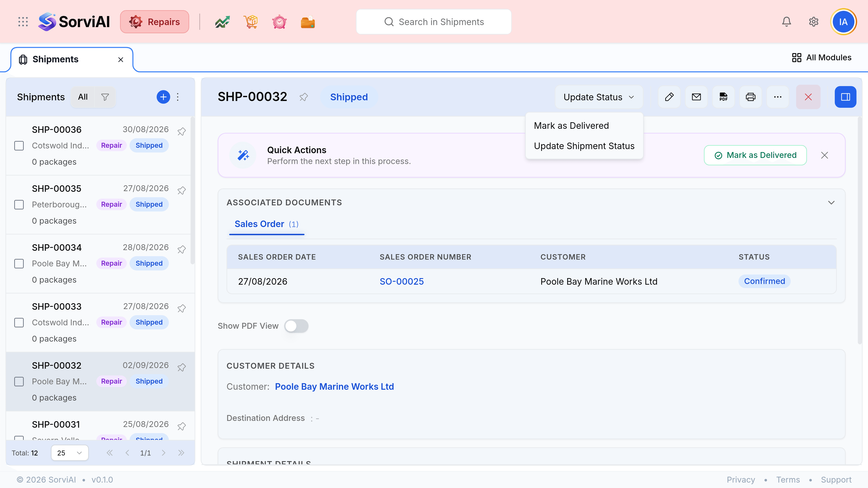Add a new shipment with plus button
This screenshot has height=488, width=868.
point(163,97)
